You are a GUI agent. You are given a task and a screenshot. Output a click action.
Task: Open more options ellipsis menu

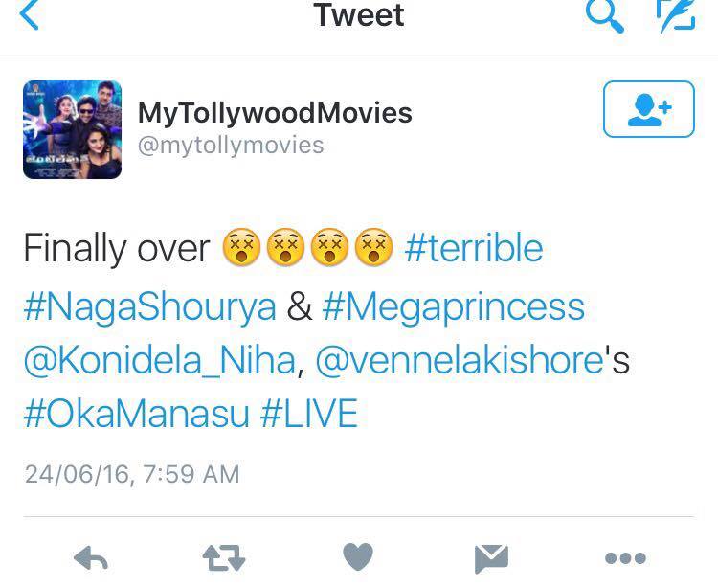(625, 558)
